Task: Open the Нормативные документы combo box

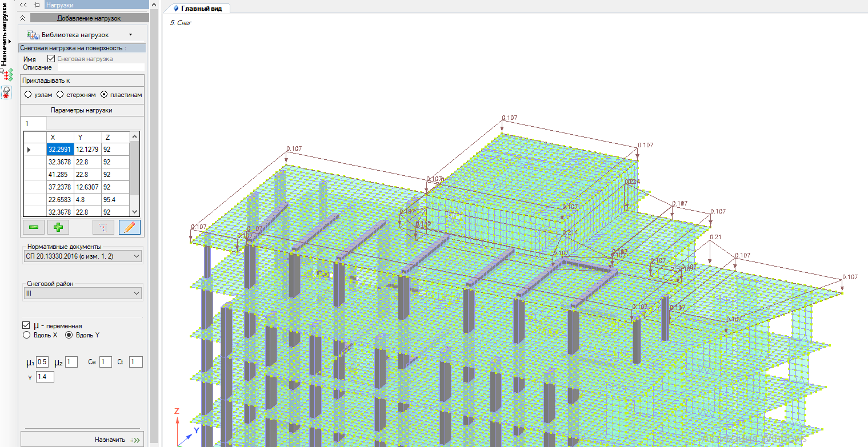Action: [x=83, y=257]
